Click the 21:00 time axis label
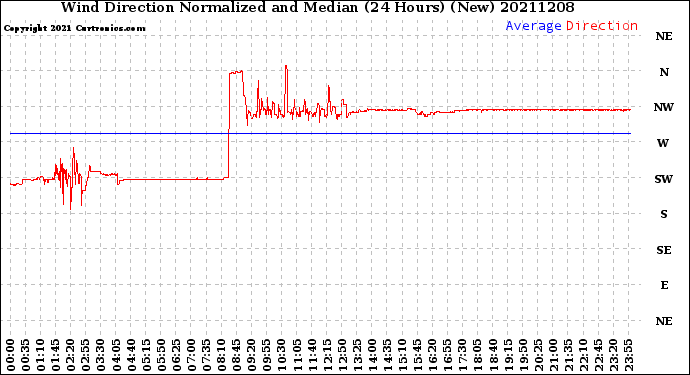Image resolution: width=690 pixels, height=375 pixels. click(553, 355)
